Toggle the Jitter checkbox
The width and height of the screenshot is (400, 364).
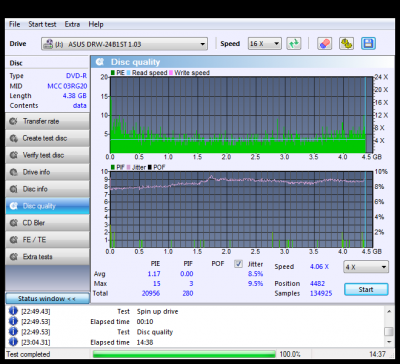tap(238, 264)
